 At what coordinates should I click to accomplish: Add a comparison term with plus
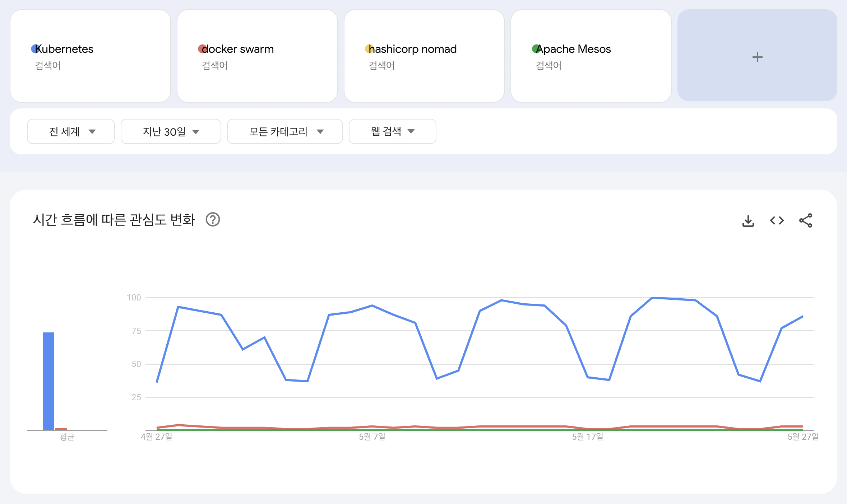pos(757,57)
